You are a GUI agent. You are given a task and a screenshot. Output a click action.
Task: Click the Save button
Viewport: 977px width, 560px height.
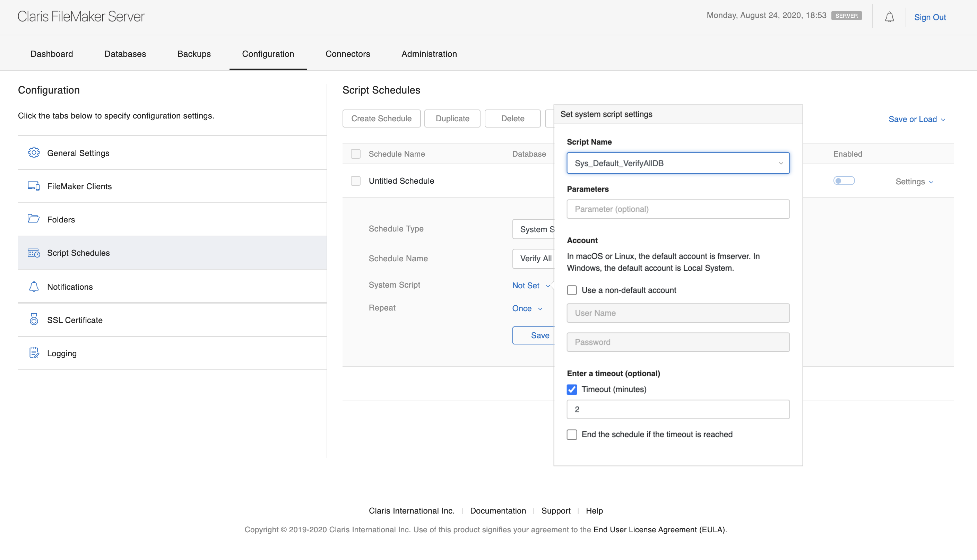(x=533, y=335)
